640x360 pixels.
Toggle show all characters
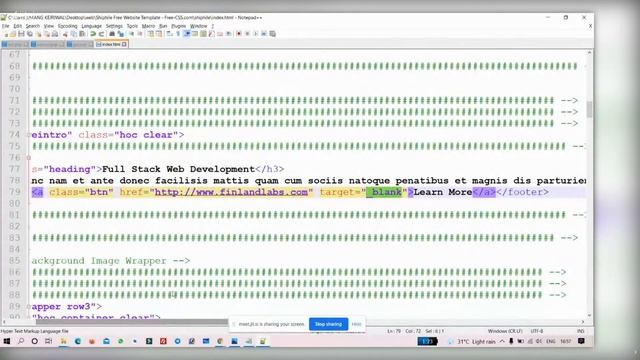pos(178,34)
